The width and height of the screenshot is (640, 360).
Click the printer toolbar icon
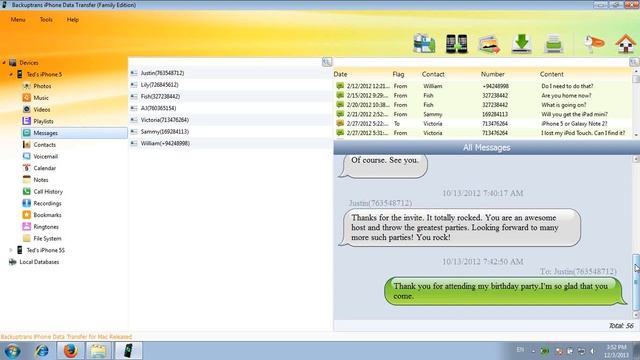pos(554,44)
